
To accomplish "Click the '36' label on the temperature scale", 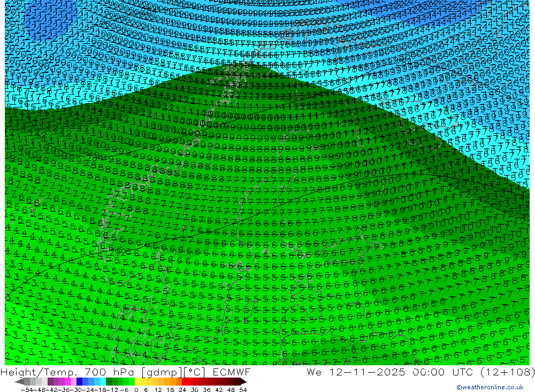I will [207, 390].
